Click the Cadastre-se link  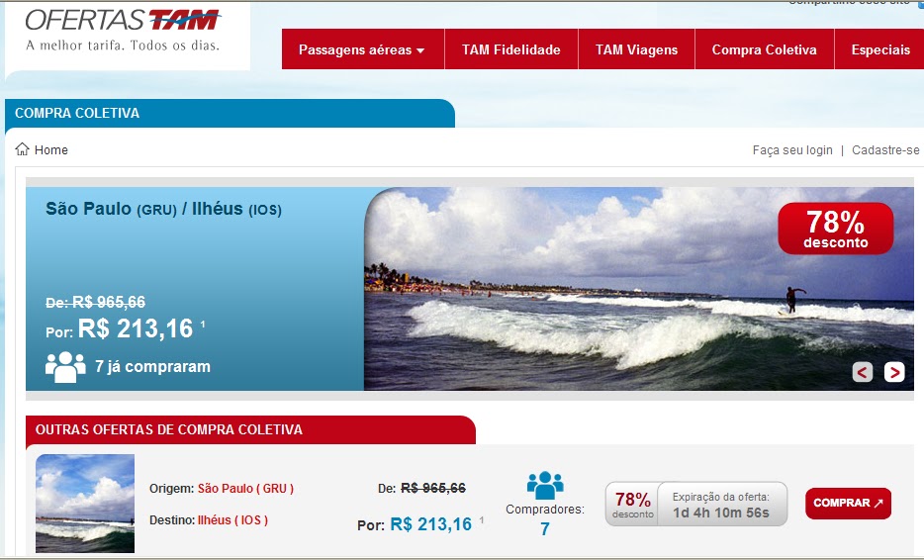click(885, 150)
